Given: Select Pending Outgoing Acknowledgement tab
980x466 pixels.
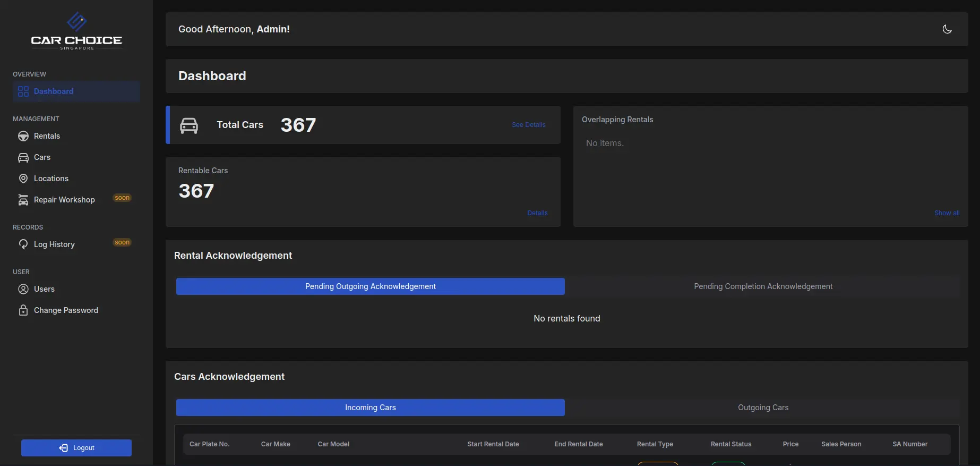Looking at the screenshot, I should (371, 286).
